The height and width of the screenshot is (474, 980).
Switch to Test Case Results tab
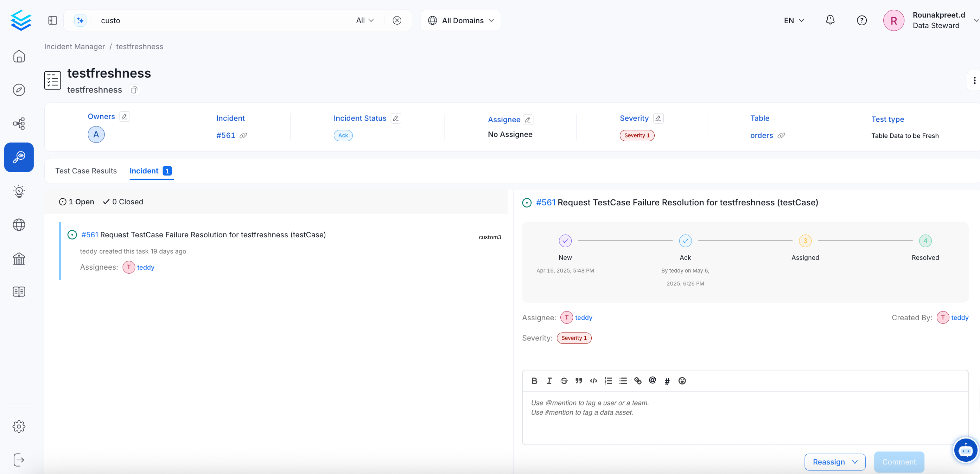[x=86, y=171]
